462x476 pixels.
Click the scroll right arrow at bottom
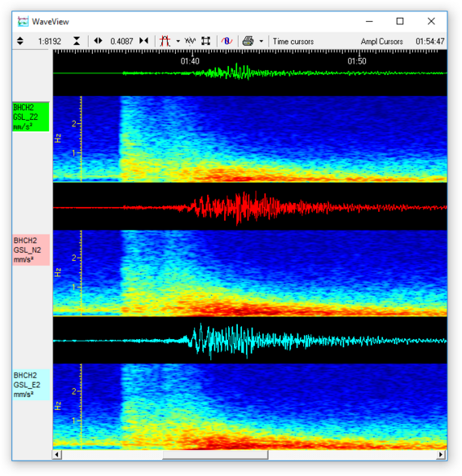[x=441, y=455]
